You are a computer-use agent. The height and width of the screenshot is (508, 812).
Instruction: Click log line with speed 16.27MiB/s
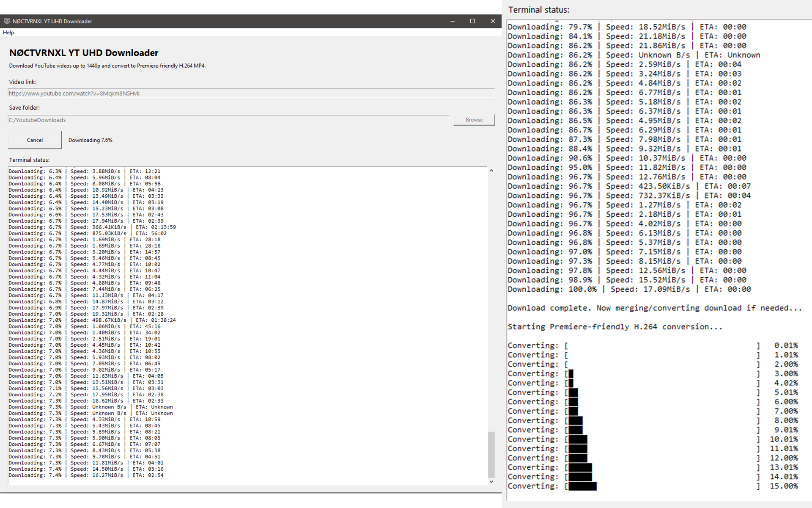point(86,475)
